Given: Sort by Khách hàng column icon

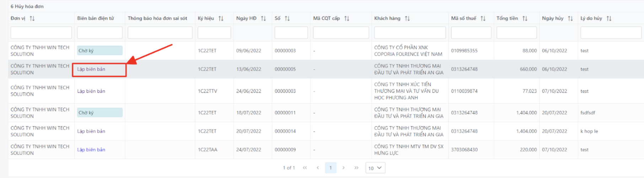Looking at the screenshot, I should coord(407,18).
